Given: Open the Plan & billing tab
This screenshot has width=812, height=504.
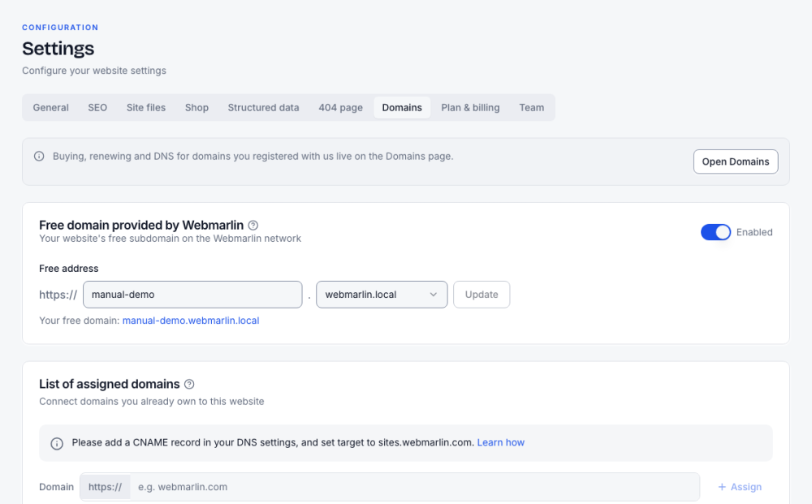Looking at the screenshot, I should click(x=470, y=108).
